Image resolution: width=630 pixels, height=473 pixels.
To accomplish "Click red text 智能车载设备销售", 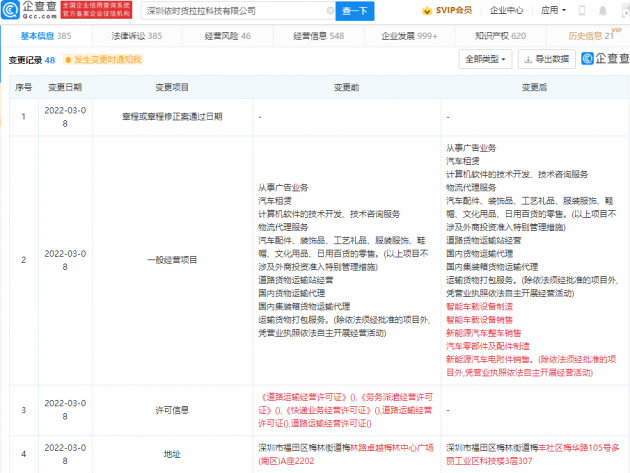I will 479,320.
